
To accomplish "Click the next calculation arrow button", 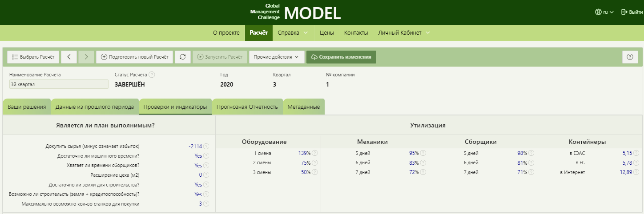I will coord(86,57).
